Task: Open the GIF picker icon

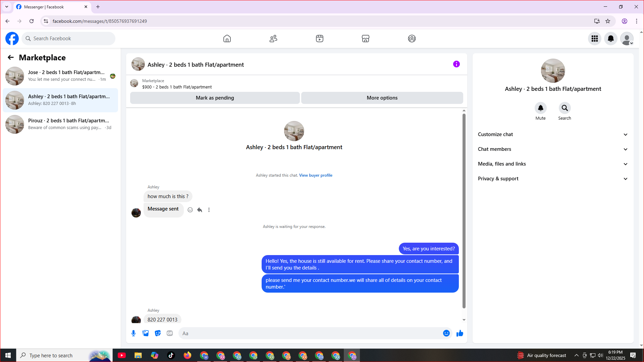Action: pyautogui.click(x=170, y=333)
